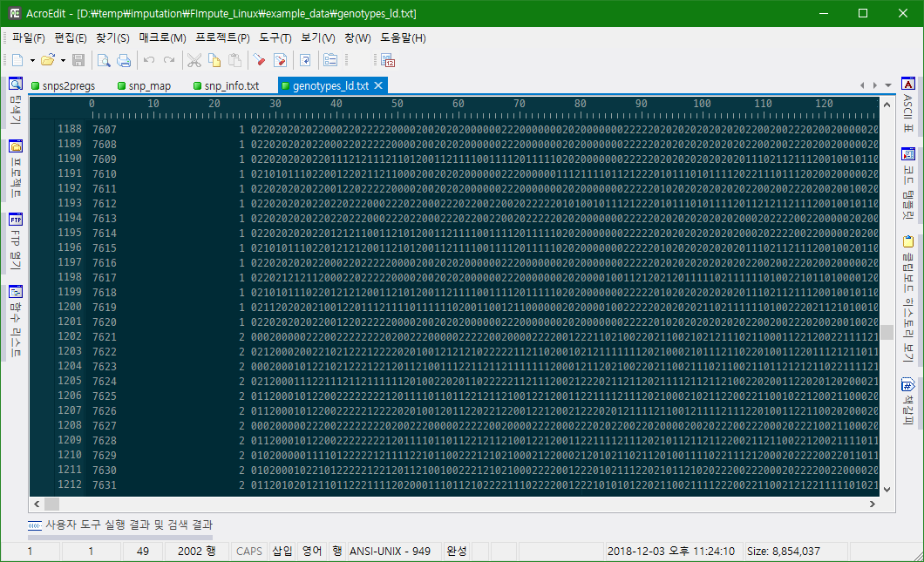Select the genotypes_ld.txt tab
The width and height of the screenshot is (924, 562).
coord(330,86)
